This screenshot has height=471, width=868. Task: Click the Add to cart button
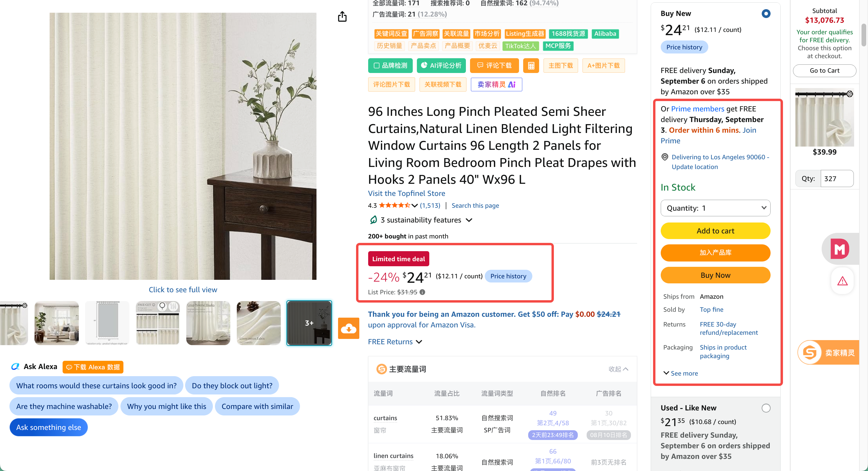[715, 231]
